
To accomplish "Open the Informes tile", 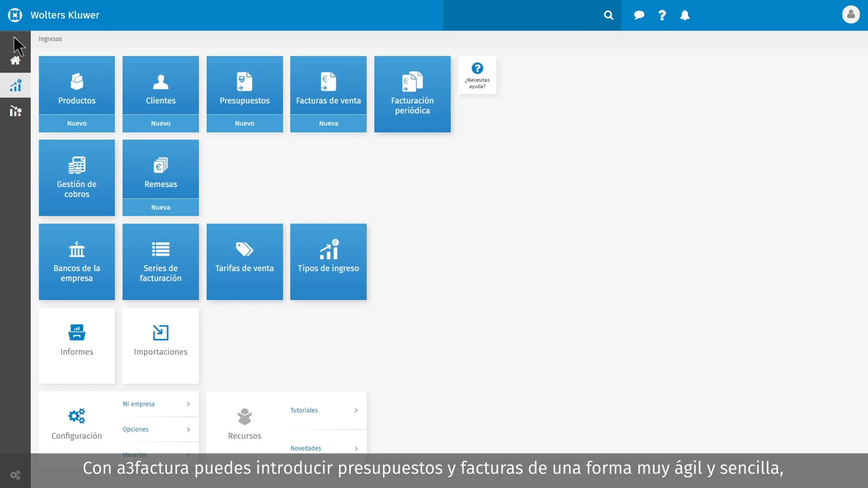I will 76,345.
